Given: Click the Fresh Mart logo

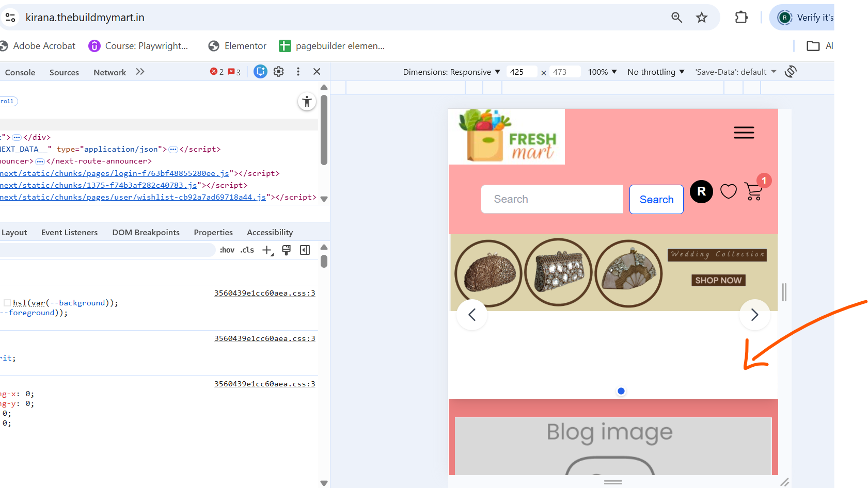Looking at the screenshot, I should (x=507, y=136).
